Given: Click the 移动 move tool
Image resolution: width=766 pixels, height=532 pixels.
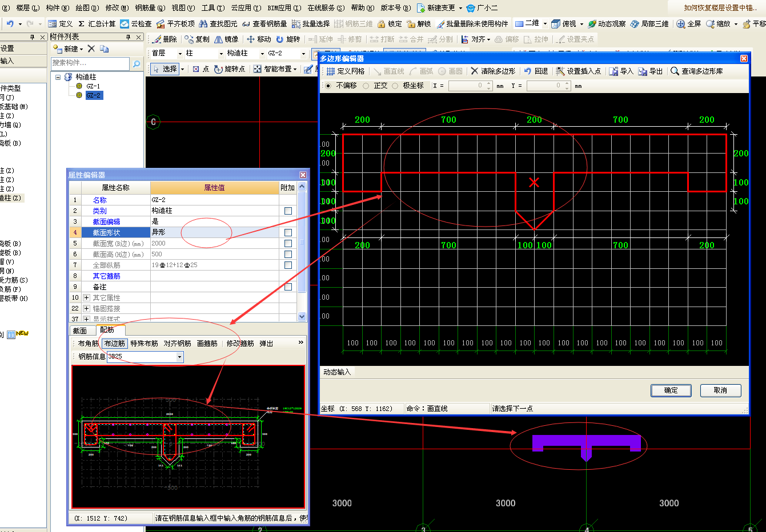Looking at the screenshot, I should (x=259, y=39).
